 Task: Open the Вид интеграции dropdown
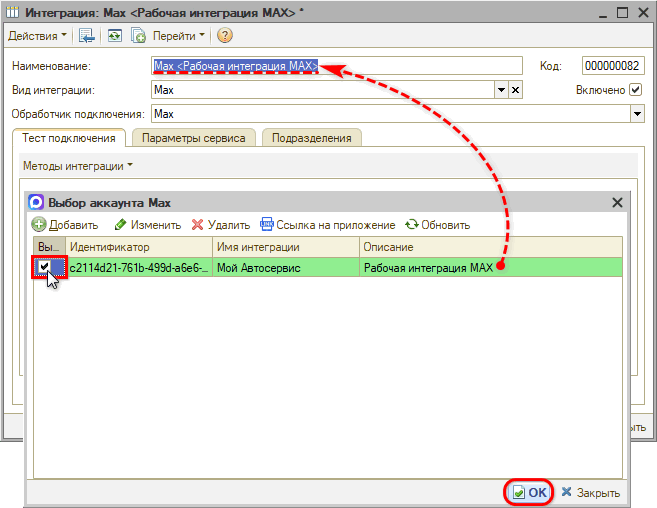(501, 90)
